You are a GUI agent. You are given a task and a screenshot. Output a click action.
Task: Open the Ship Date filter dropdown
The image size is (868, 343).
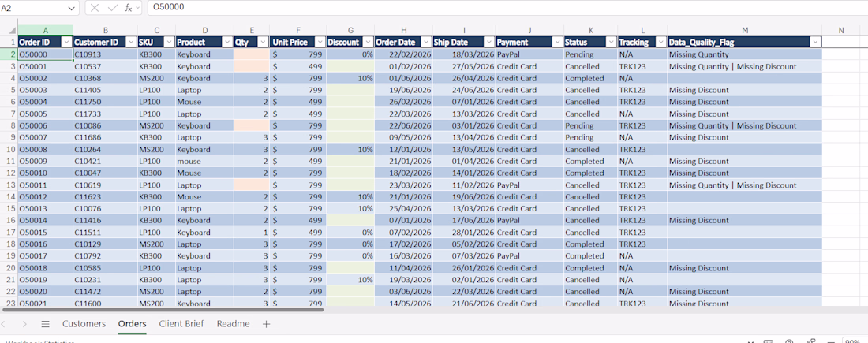488,42
